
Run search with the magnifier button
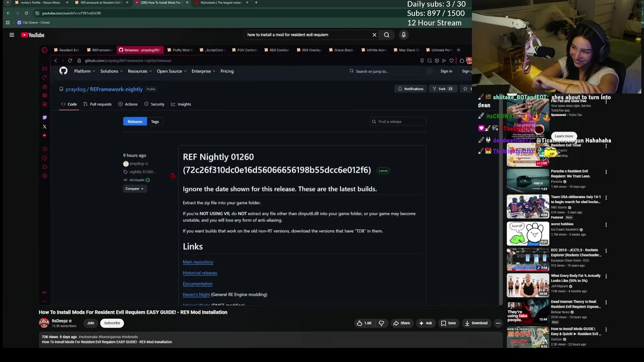tap(386, 35)
